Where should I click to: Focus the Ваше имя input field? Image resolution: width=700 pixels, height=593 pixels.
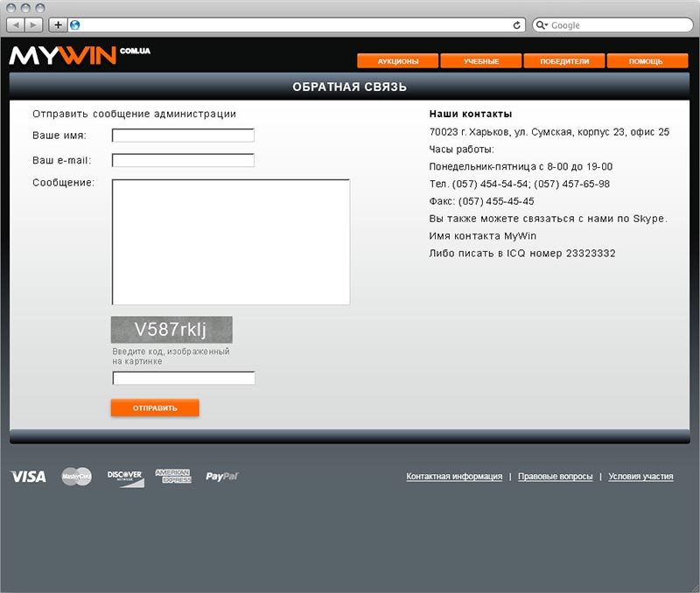(x=183, y=136)
